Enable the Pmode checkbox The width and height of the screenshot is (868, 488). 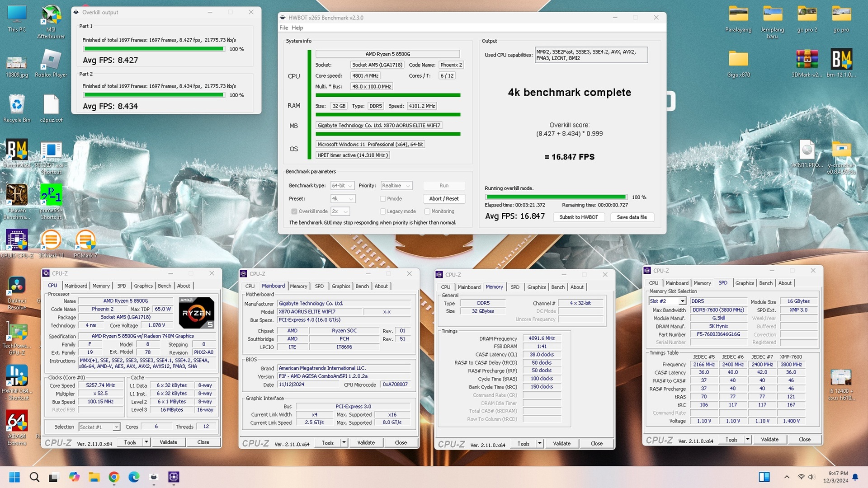[383, 199]
